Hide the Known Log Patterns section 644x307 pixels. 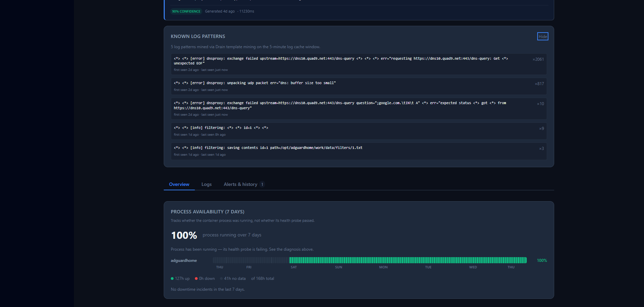[x=542, y=36]
